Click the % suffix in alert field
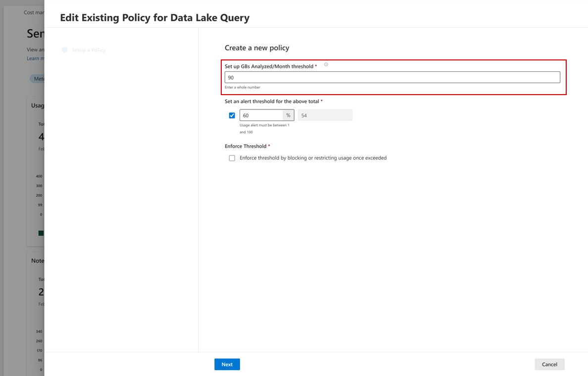The width and height of the screenshot is (588, 376). click(289, 115)
